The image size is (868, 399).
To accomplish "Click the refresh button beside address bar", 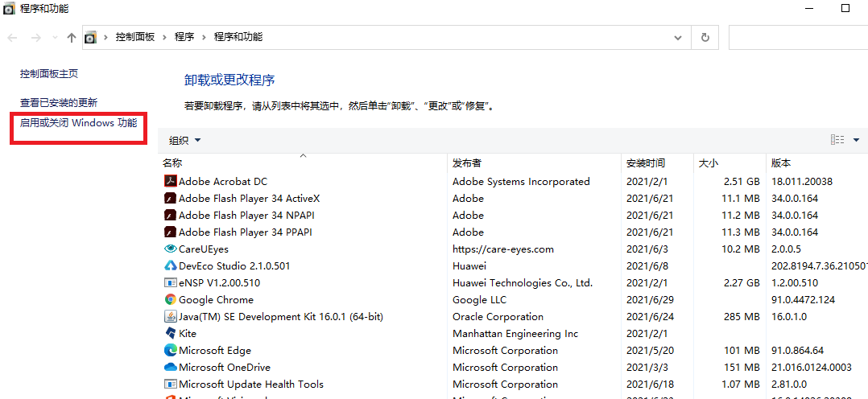I will tap(705, 37).
